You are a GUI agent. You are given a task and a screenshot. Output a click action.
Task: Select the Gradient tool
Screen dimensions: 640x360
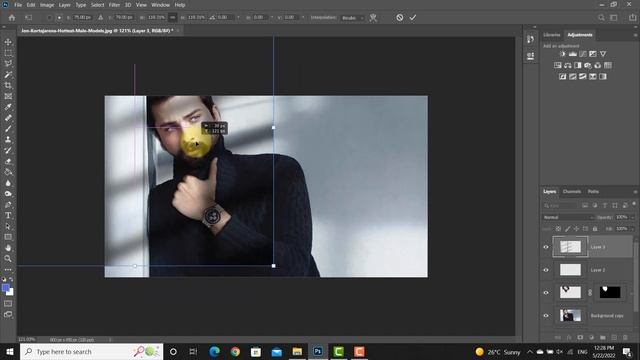(8, 172)
